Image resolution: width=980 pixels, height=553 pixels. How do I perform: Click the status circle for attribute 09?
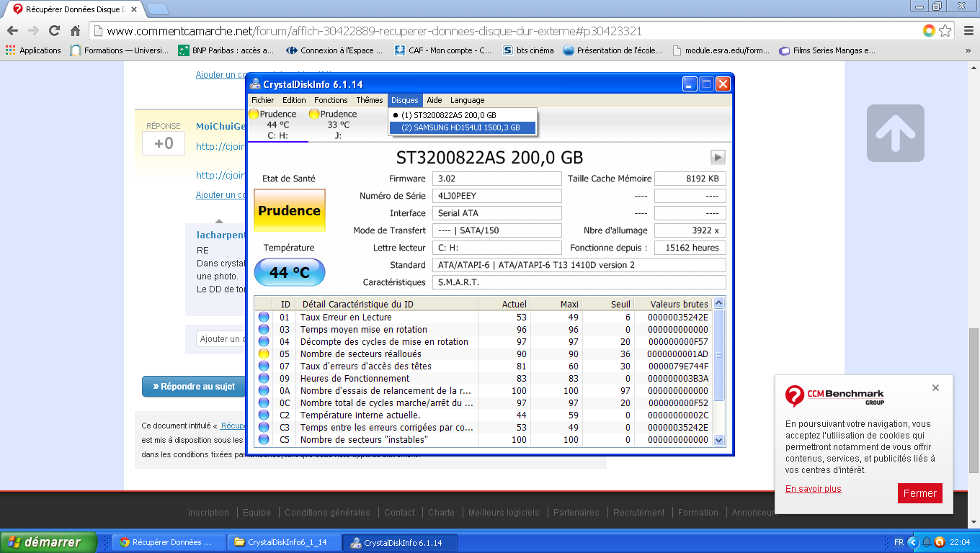(x=264, y=378)
